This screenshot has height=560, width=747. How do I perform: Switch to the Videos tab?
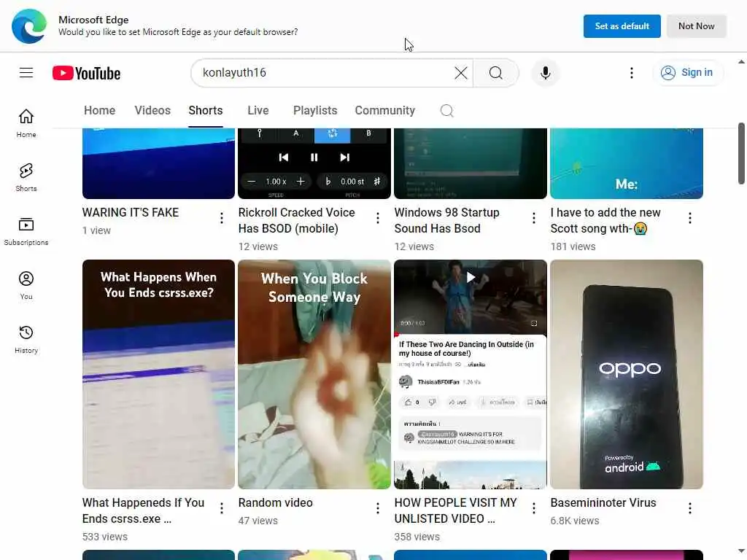[152, 111]
